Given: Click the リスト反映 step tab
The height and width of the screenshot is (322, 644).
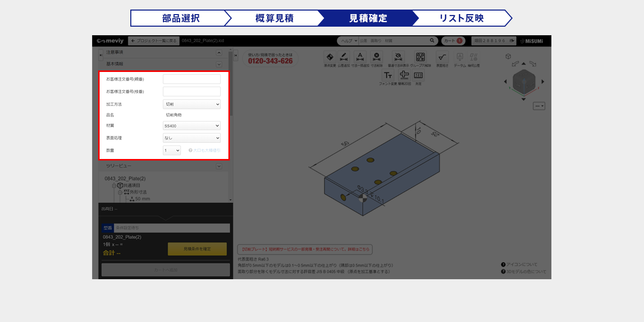Looking at the screenshot, I should tap(461, 18).
